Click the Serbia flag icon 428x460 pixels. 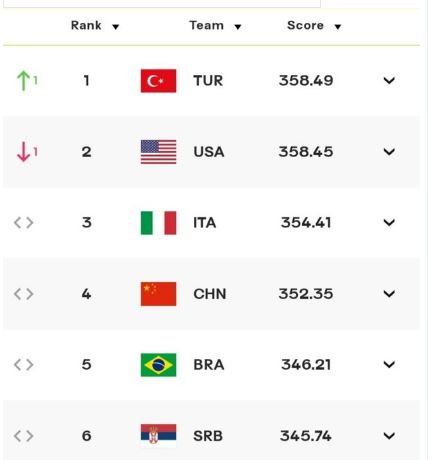coord(158,435)
